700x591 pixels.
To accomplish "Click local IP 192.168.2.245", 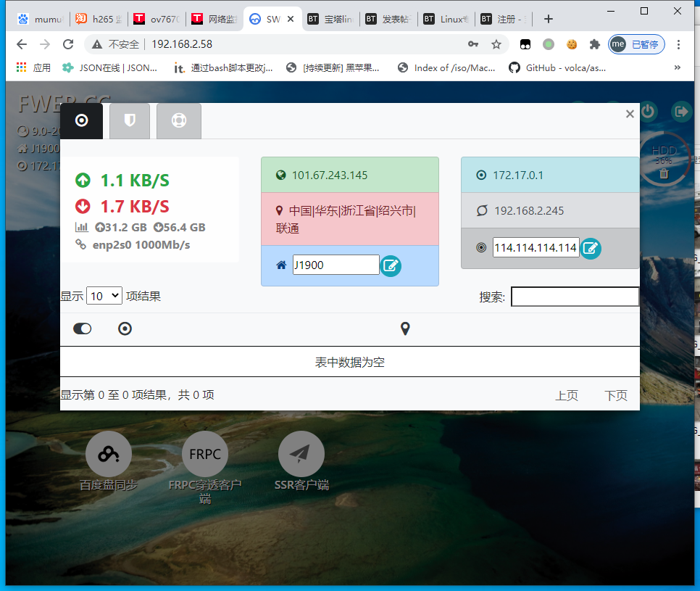I will (529, 211).
